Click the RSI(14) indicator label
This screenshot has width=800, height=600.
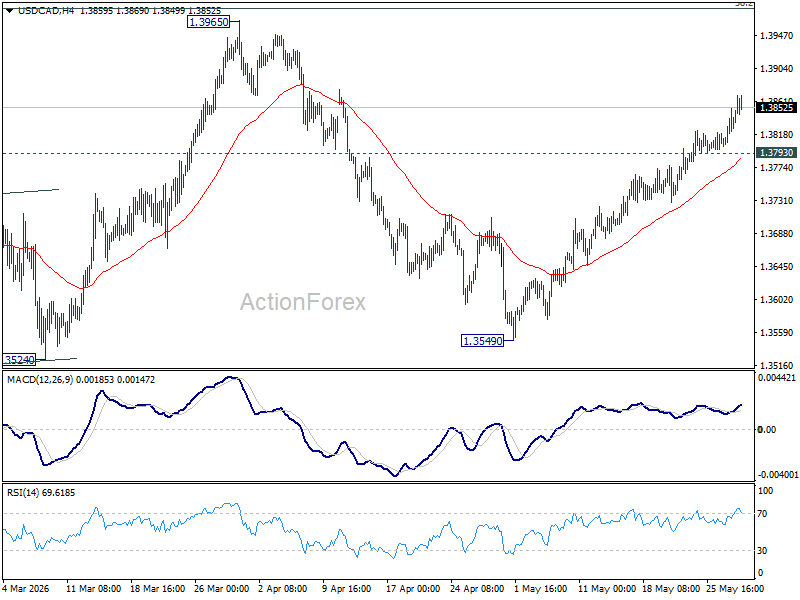click(x=22, y=493)
